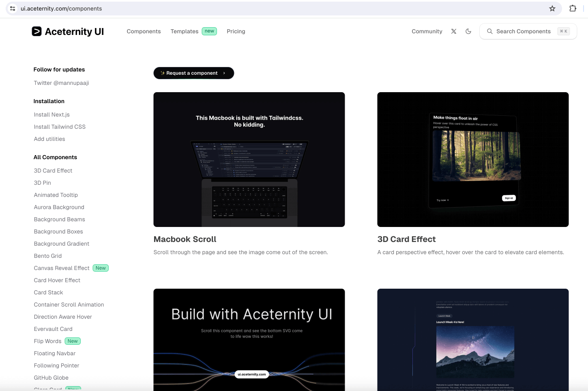The width and height of the screenshot is (588, 391).
Task: Open the Templates nav item
Action: [185, 31]
